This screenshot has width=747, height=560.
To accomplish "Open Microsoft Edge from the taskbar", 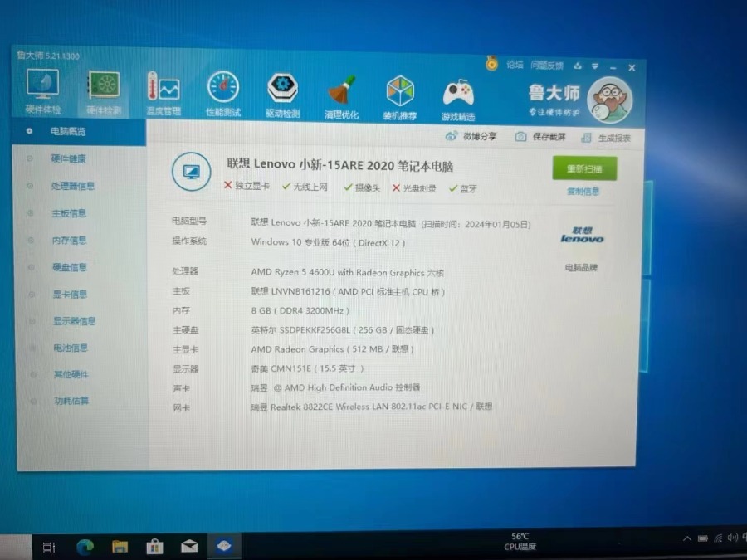I will click(85, 546).
